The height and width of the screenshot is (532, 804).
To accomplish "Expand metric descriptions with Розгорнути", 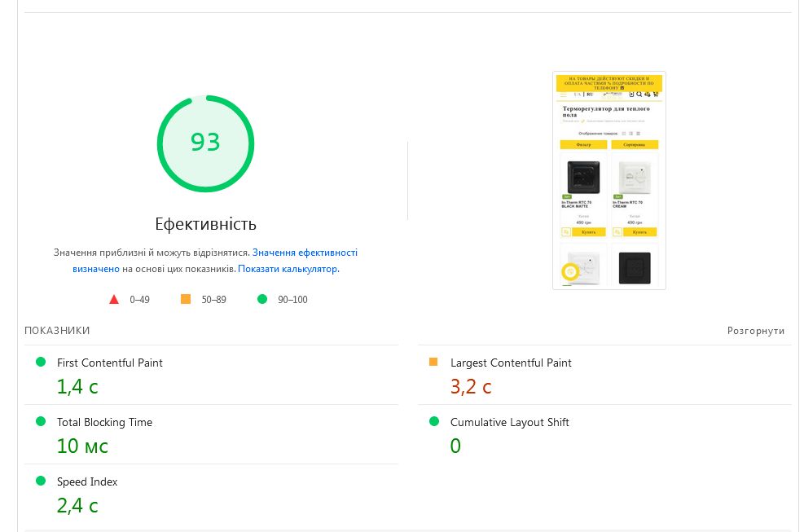I will [x=756, y=331].
